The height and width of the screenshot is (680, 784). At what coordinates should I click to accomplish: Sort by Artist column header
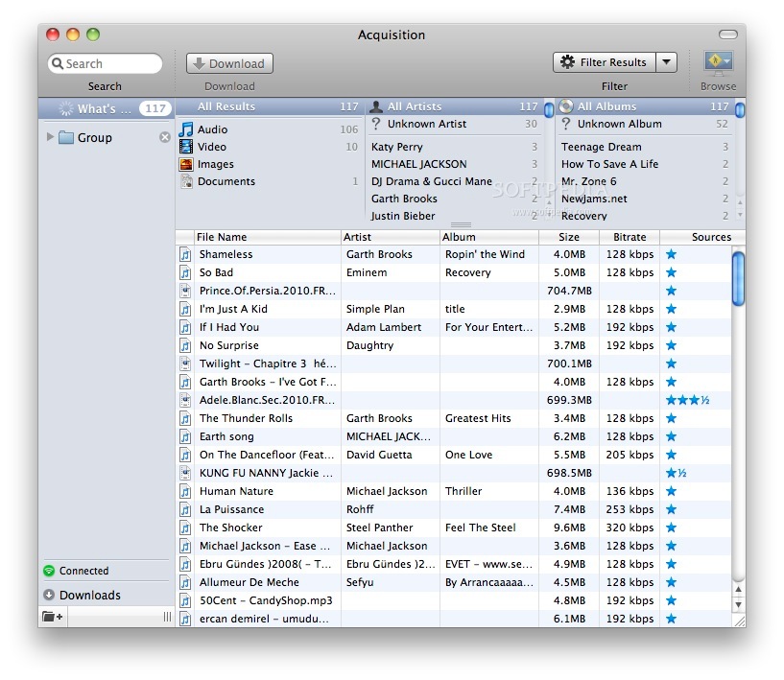point(390,237)
